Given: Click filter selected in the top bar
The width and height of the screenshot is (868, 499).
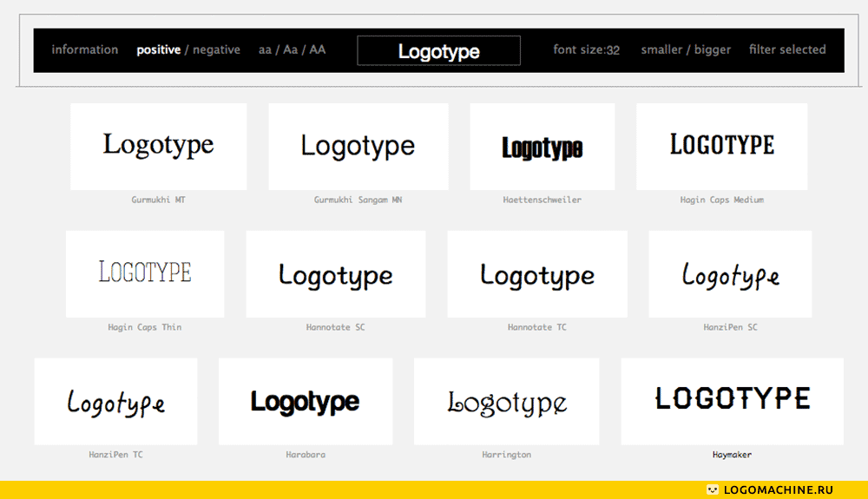Looking at the screenshot, I should (787, 49).
